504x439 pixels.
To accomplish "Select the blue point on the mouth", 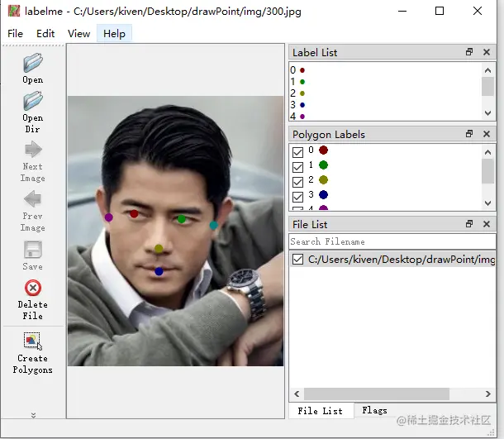I will (159, 271).
